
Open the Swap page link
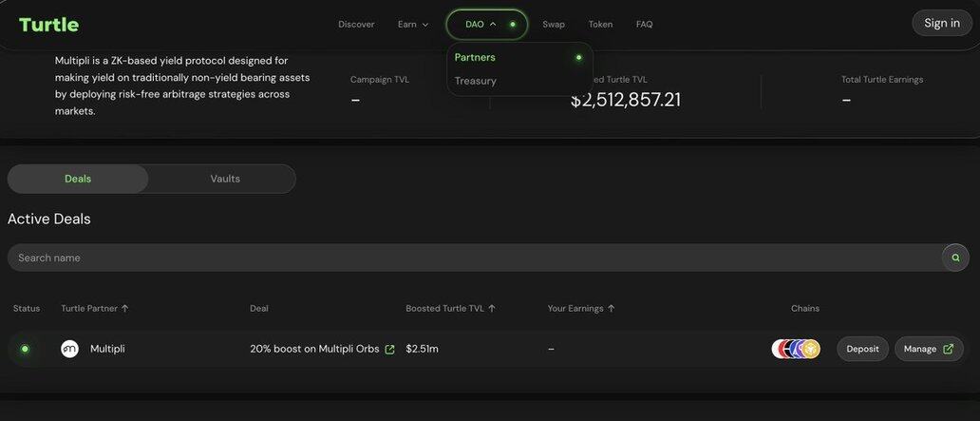554,25
